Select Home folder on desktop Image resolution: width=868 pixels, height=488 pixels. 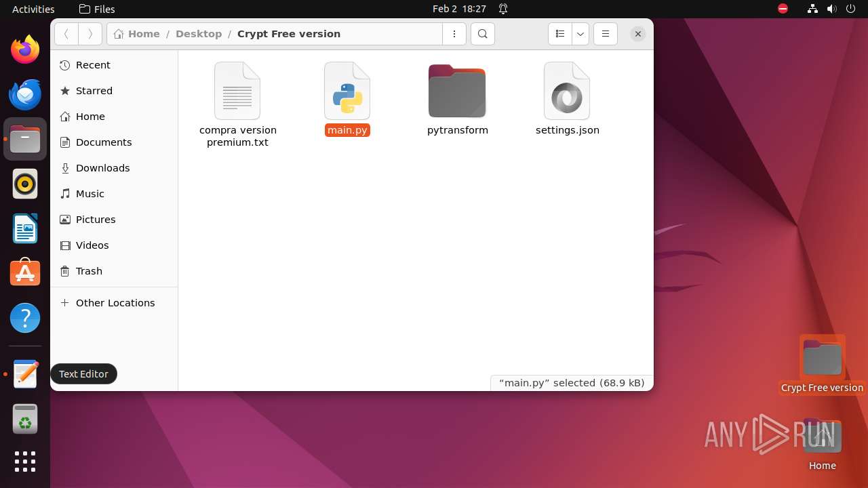coord(822,445)
